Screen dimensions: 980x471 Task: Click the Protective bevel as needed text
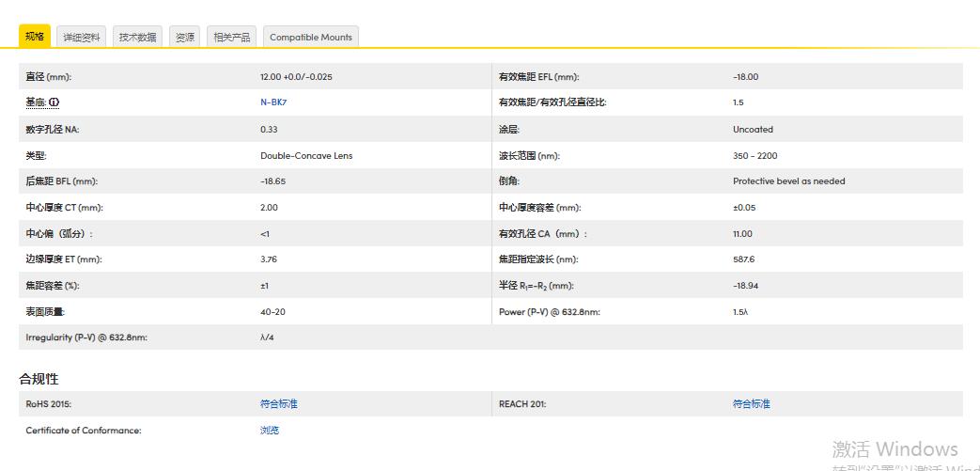click(788, 181)
